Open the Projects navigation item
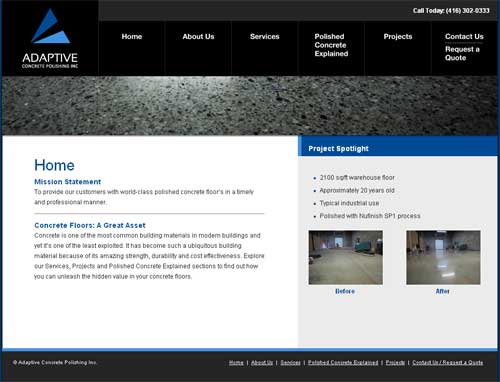The width and height of the screenshot is (500, 382). (398, 37)
